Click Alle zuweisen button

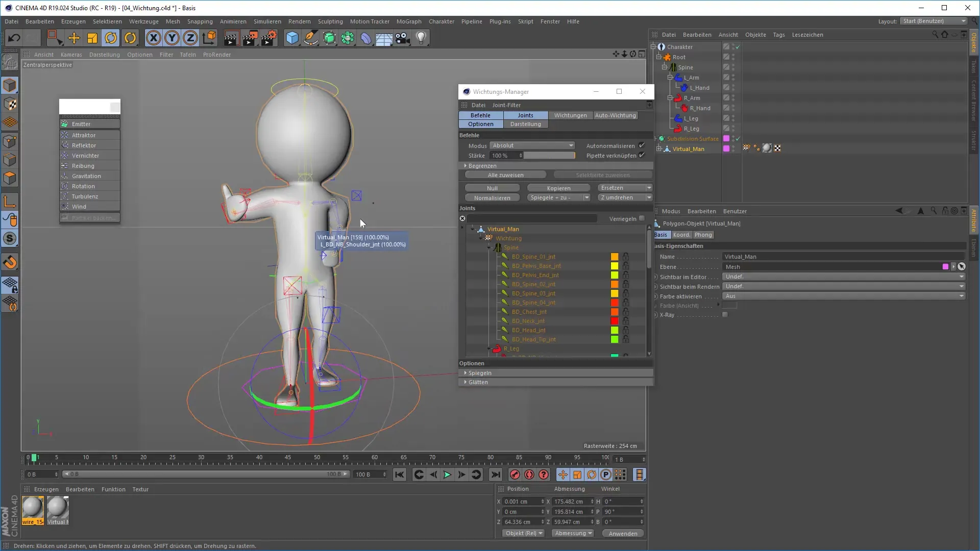(x=505, y=175)
